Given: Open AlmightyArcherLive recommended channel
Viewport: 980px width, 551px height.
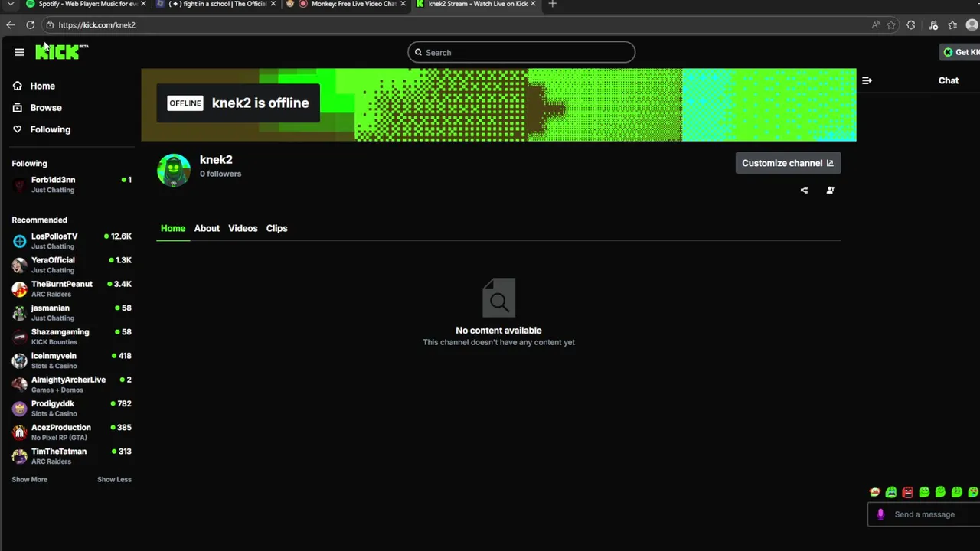Looking at the screenshot, I should pos(72,384).
